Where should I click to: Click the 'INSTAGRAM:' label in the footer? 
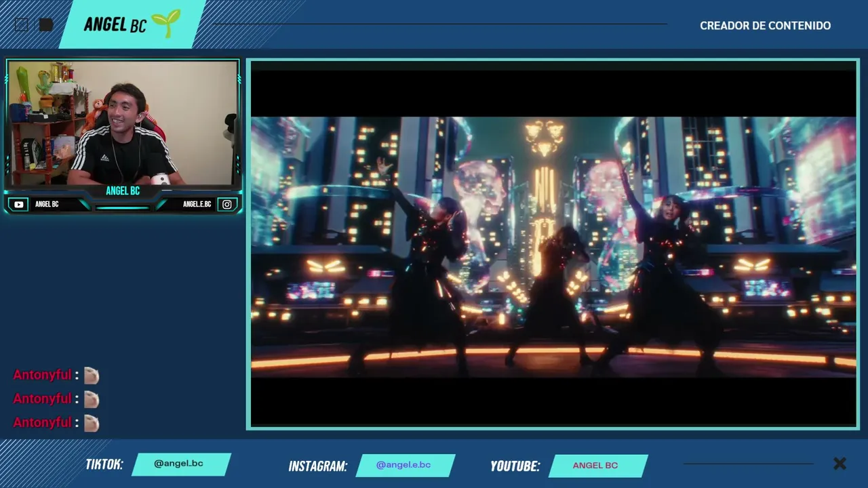[x=318, y=466]
